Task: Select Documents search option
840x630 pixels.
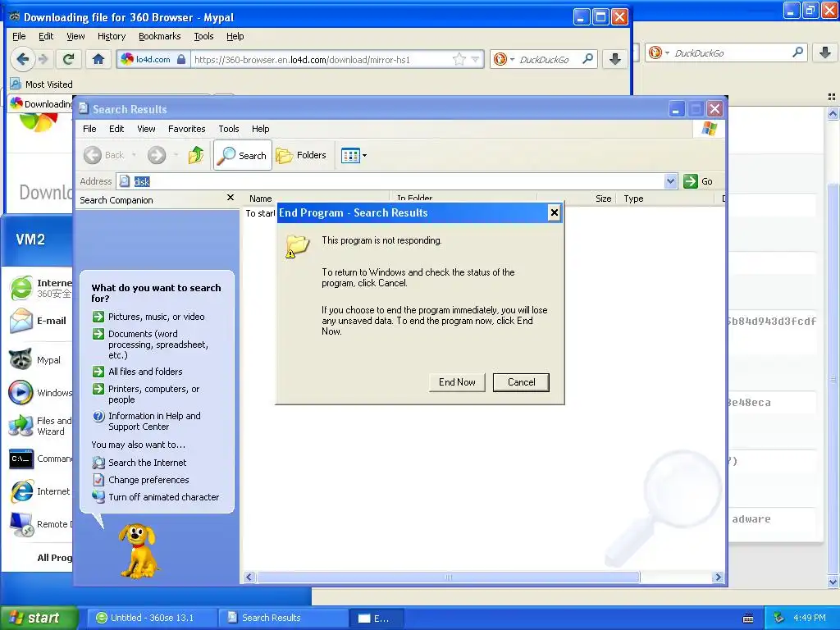Action: pyautogui.click(x=150, y=344)
